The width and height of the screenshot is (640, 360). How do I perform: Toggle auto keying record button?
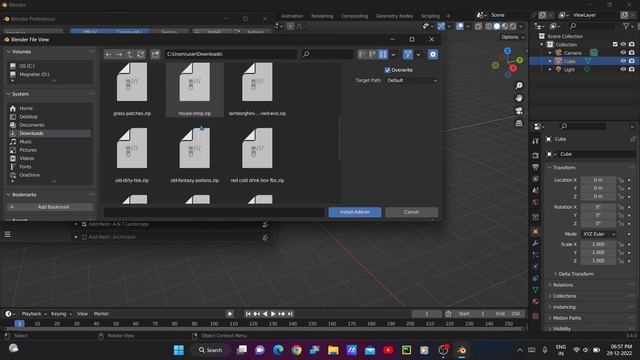pos(230,314)
